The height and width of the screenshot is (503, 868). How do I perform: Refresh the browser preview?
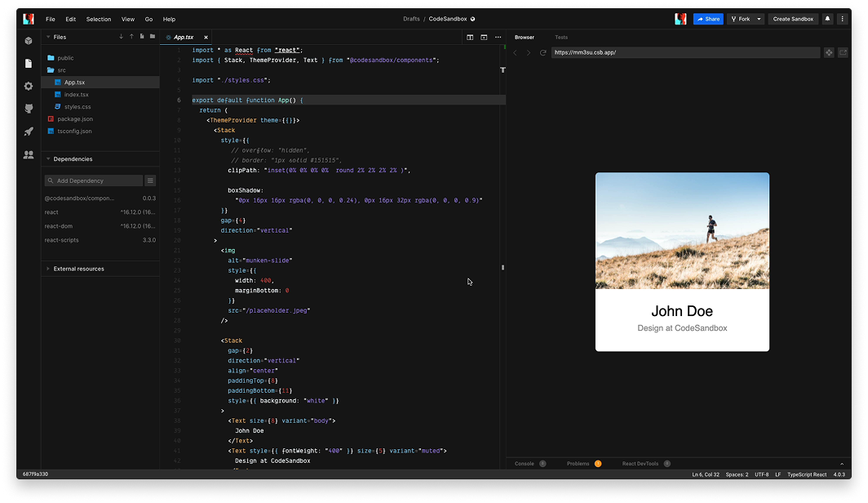tap(542, 53)
